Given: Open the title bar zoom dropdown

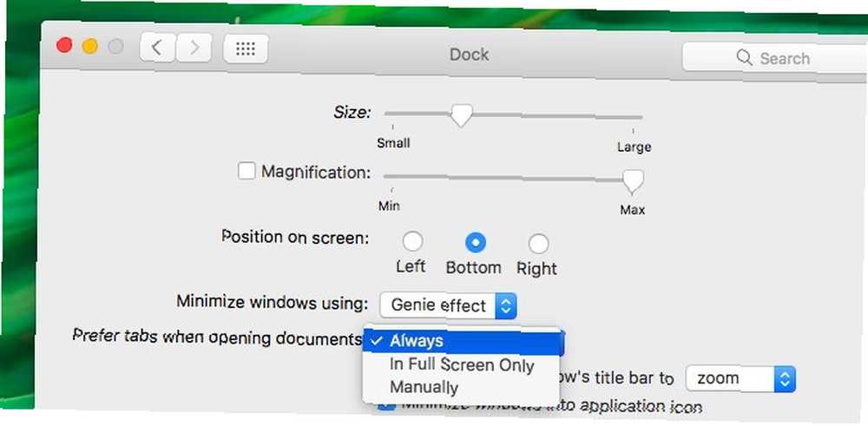Looking at the screenshot, I should click(740, 379).
